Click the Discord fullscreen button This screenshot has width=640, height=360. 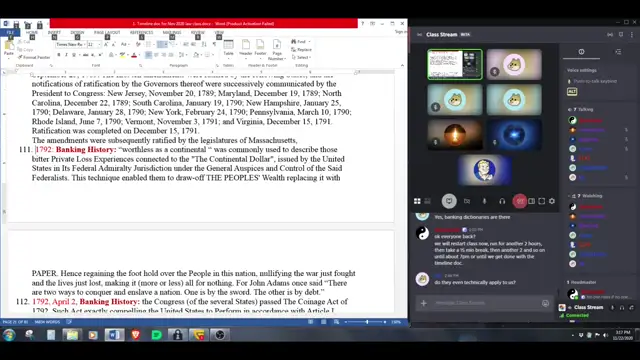pos(542,201)
